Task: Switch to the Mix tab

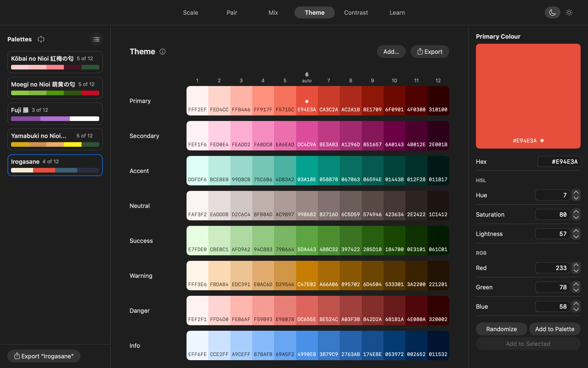Action: click(x=273, y=12)
